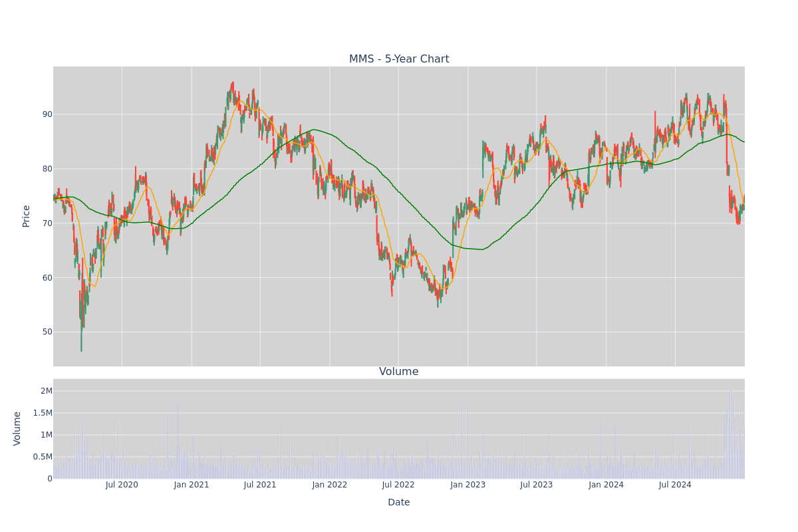Screen dimensions: 798x532
Task: Click price tick label '80'
Action: (47, 169)
